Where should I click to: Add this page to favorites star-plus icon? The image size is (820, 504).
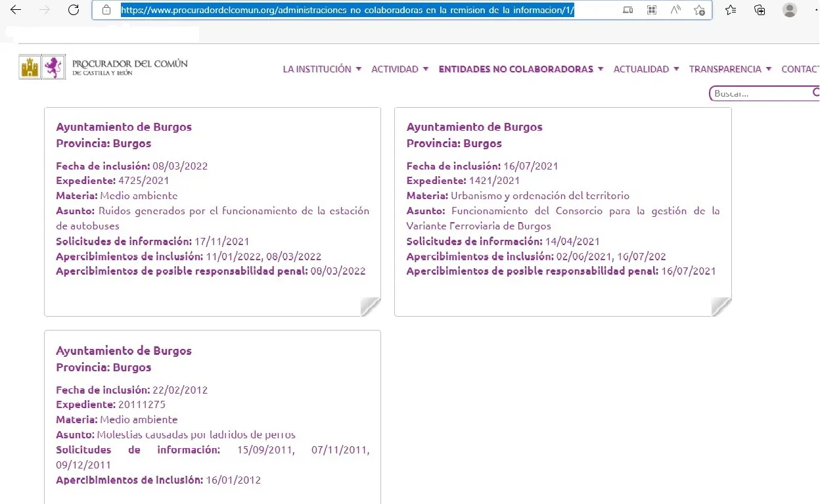coord(699,10)
